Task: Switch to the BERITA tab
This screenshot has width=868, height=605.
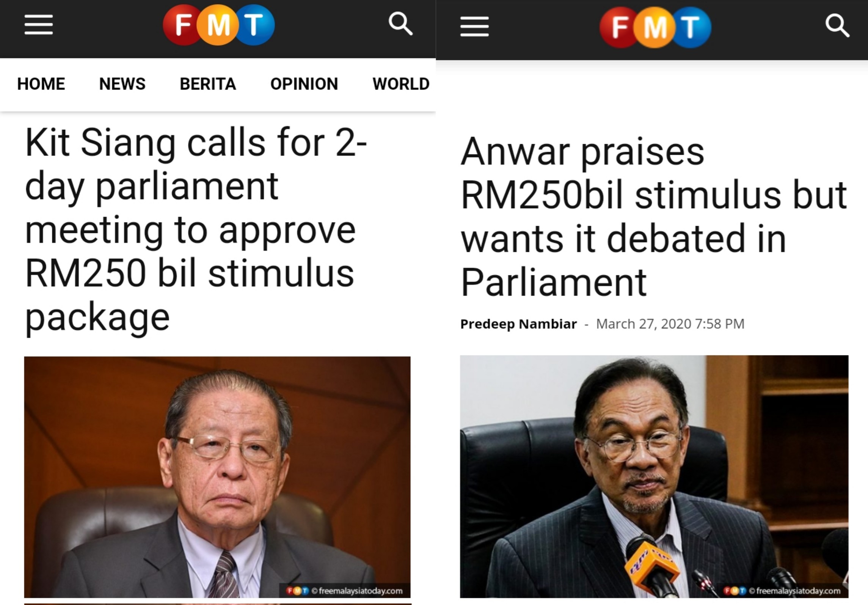Action: (x=208, y=84)
